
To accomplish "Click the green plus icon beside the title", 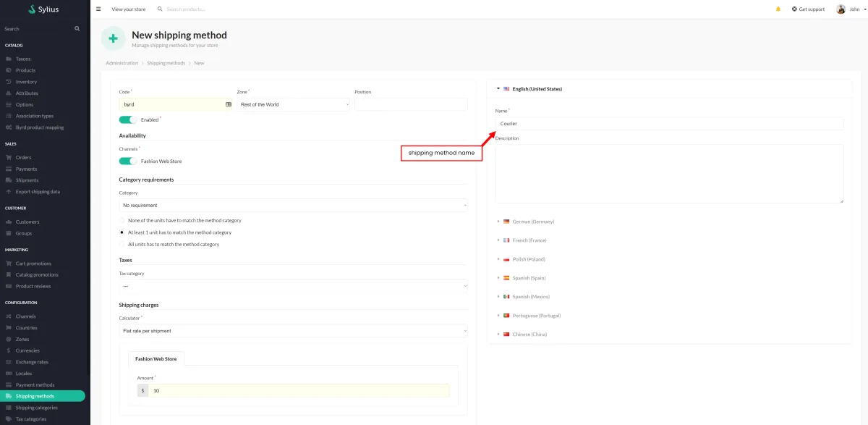I will (113, 38).
